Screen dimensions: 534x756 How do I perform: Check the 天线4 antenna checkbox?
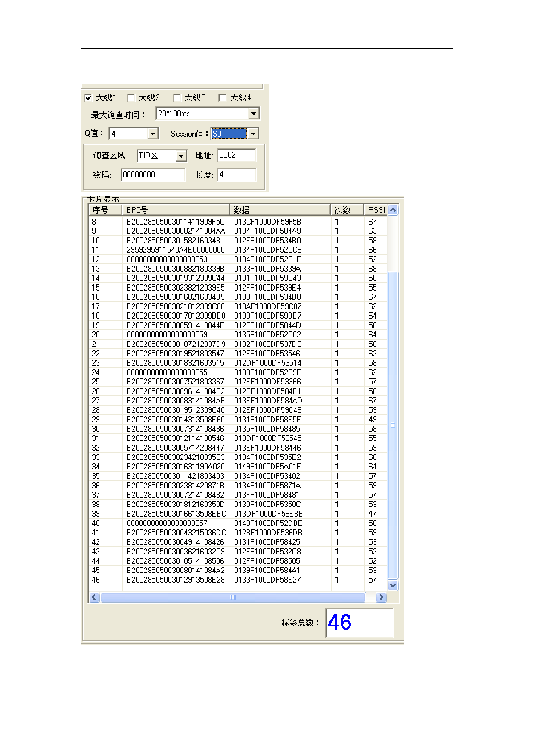[222, 98]
